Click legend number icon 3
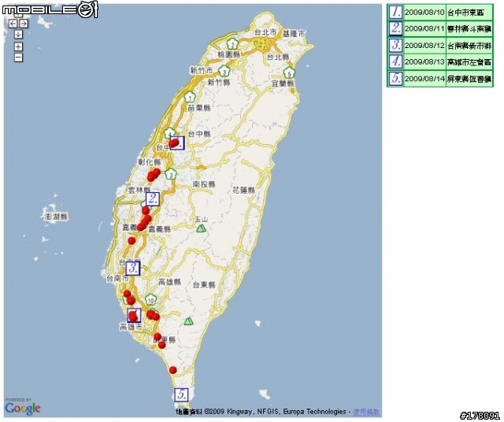Viewport: 504px width, 422px height. 395,45
